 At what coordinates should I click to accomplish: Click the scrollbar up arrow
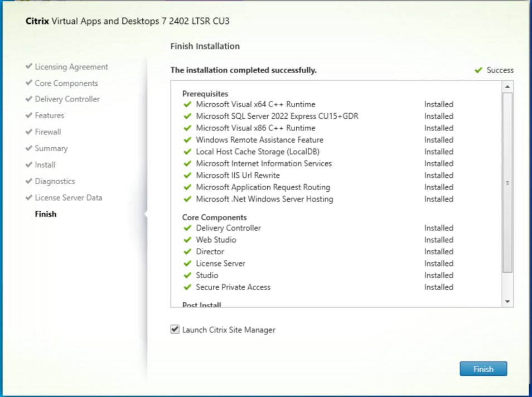[507, 86]
